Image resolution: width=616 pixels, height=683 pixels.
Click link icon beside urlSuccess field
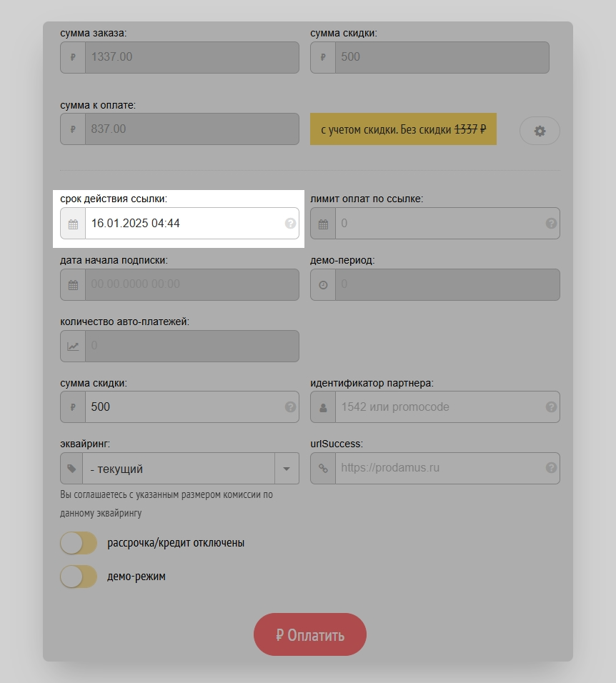(323, 469)
